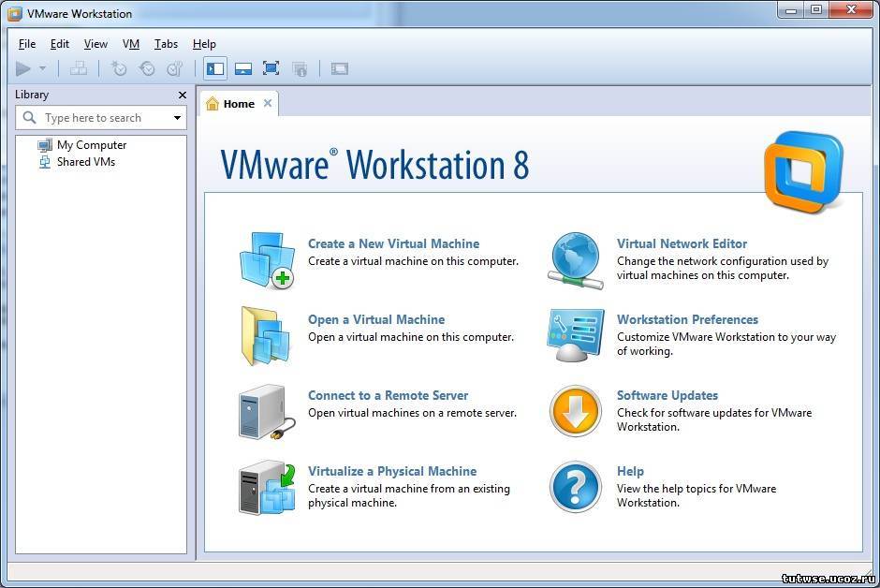Open the Snapshot Manager toolbar icon
The image size is (880, 588).
coord(175,69)
